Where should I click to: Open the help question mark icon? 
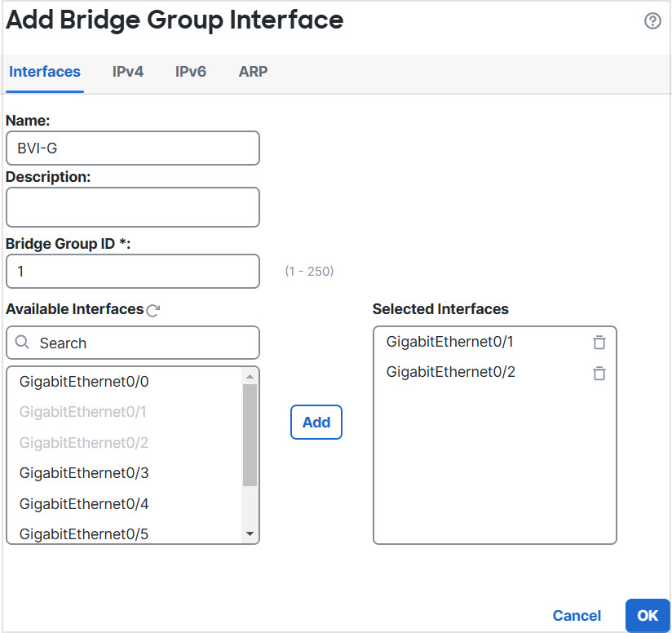click(652, 21)
